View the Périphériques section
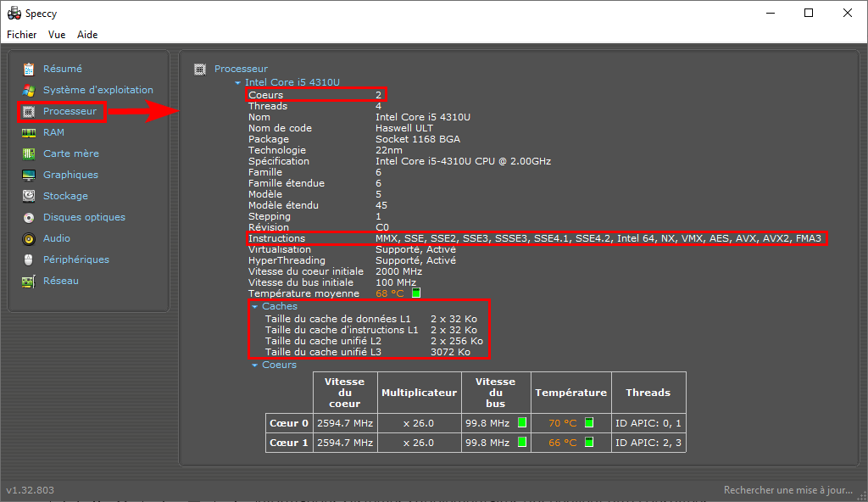868x502 pixels. point(75,259)
